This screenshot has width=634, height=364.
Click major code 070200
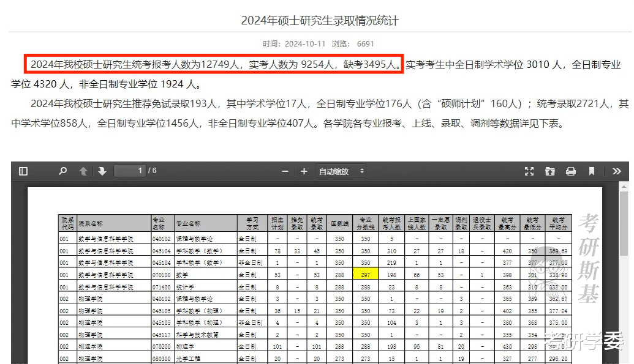pyautogui.click(x=161, y=347)
